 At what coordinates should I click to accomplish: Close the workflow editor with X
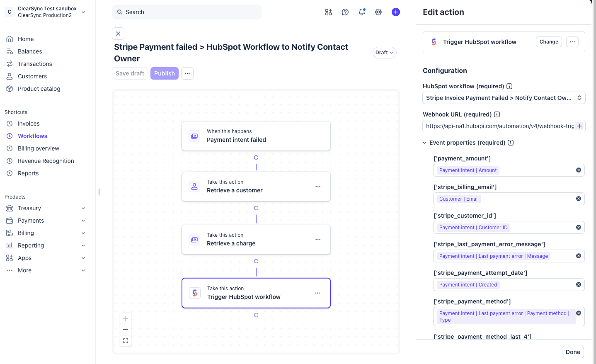pyautogui.click(x=118, y=34)
